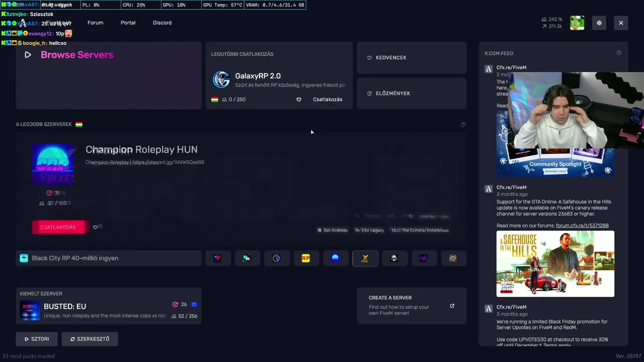This screenshot has width=644, height=362.
Task: Click the BUSTED: EU server logo
Action: point(30,311)
